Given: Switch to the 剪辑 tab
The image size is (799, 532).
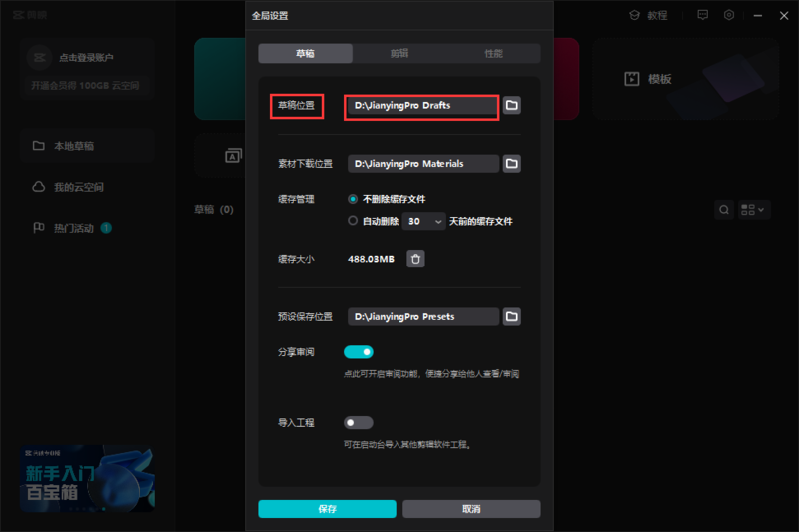Looking at the screenshot, I should pos(399,53).
